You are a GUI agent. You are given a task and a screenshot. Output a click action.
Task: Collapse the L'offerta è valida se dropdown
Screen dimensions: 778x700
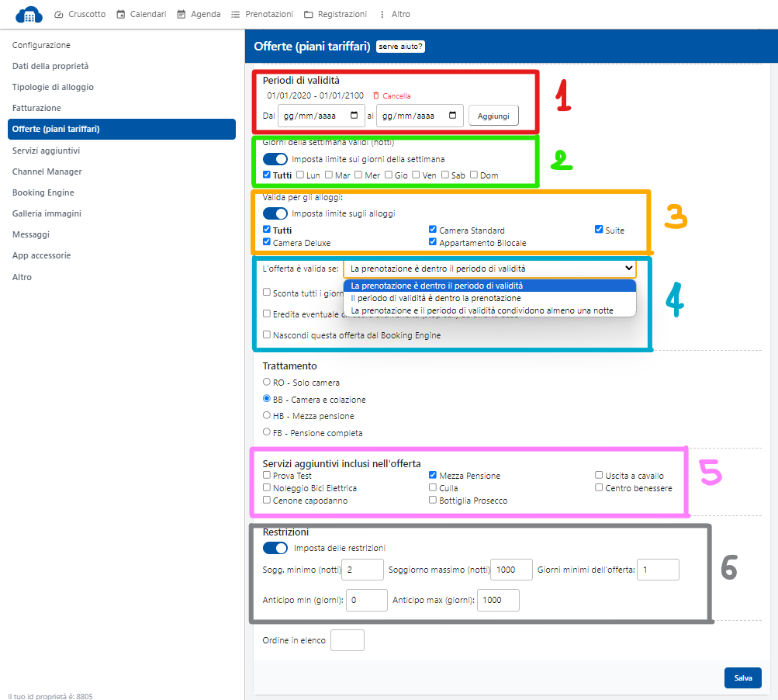tap(489, 268)
